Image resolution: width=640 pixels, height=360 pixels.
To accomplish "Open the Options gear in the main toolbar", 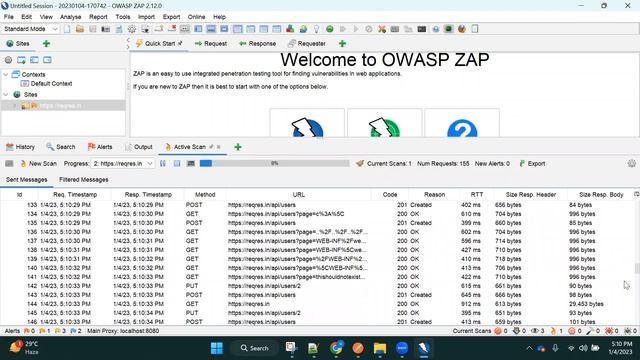I will (132, 29).
